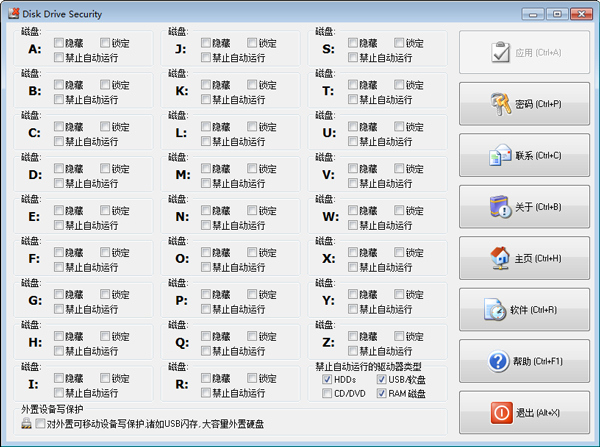The height and width of the screenshot is (447, 600).
Task: Enable 锁定 for drive C:
Action: [105, 126]
